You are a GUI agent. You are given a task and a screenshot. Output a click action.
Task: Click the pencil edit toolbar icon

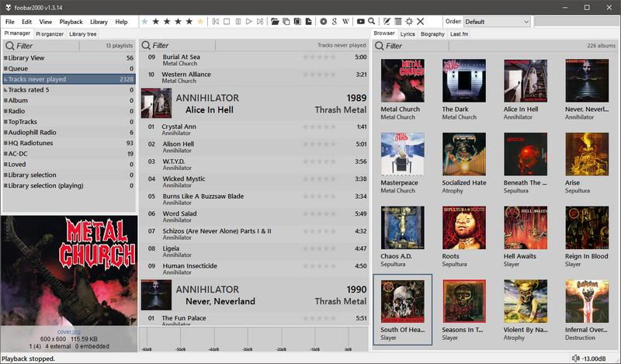click(387, 22)
